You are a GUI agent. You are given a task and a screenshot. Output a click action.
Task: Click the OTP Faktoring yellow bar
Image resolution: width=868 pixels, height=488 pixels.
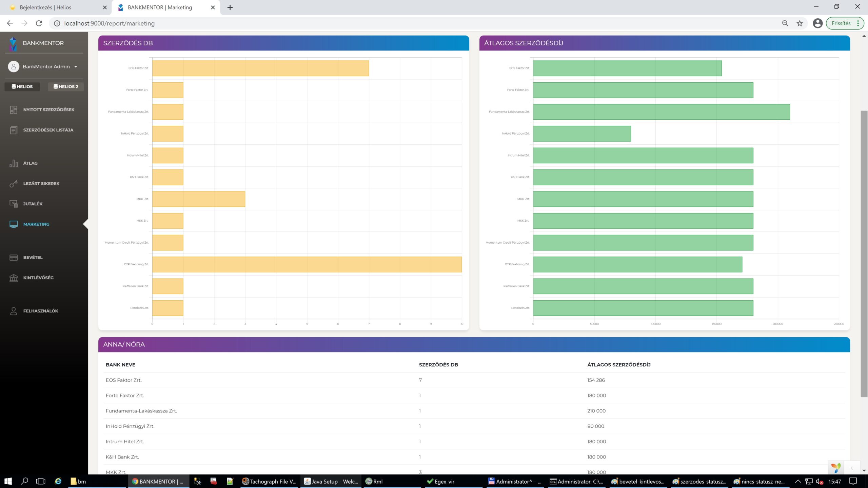tap(307, 265)
